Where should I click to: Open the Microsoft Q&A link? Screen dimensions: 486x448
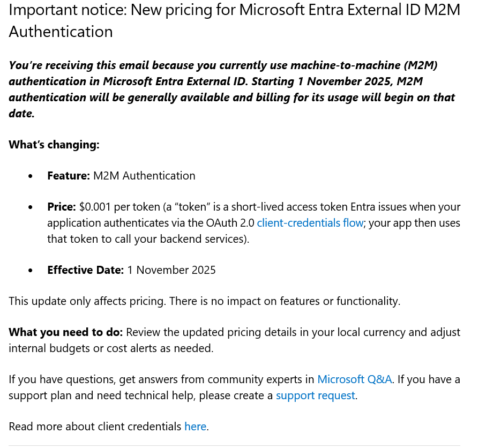[x=355, y=379]
